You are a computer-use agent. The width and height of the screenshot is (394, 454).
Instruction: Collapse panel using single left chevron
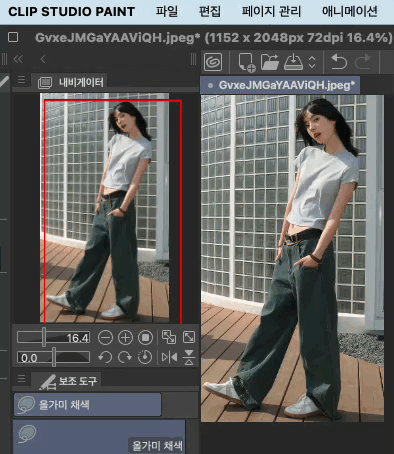pyautogui.click(x=43, y=60)
